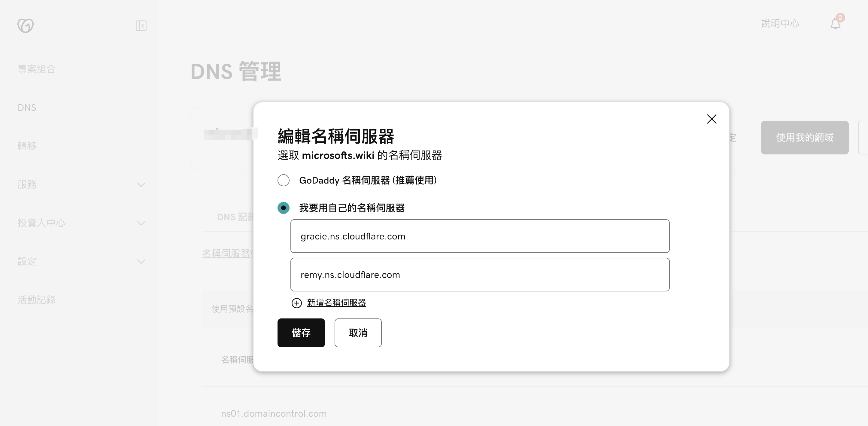Image resolution: width=868 pixels, height=426 pixels.
Task: Click the plus circle add nameserver icon
Action: pyautogui.click(x=296, y=303)
